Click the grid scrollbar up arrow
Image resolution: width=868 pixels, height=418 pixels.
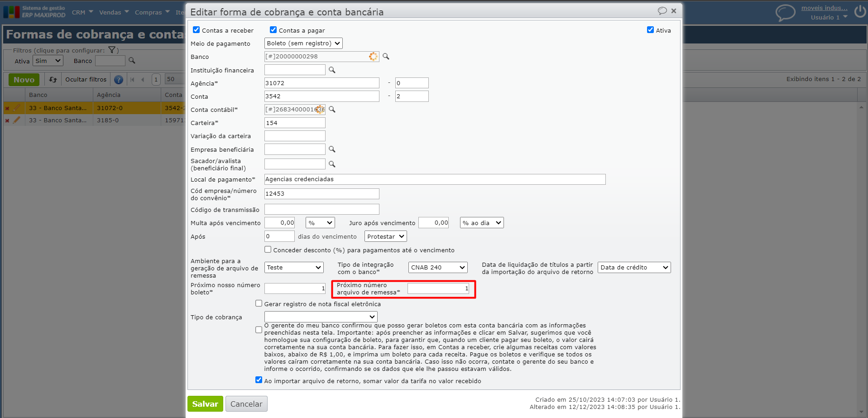point(861,107)
